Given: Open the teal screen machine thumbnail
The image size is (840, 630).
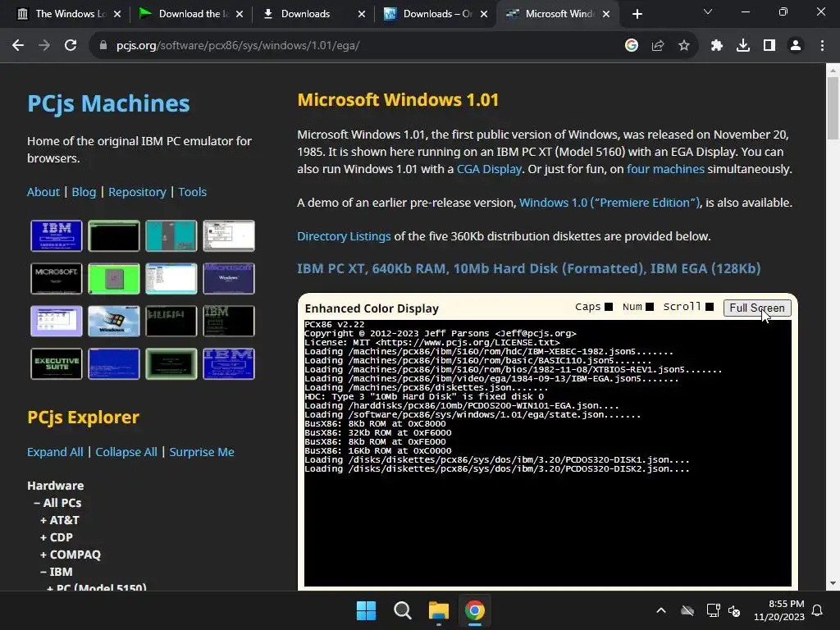Looking at the screenshot, I should pyautogui.click(x=171, y=235).
